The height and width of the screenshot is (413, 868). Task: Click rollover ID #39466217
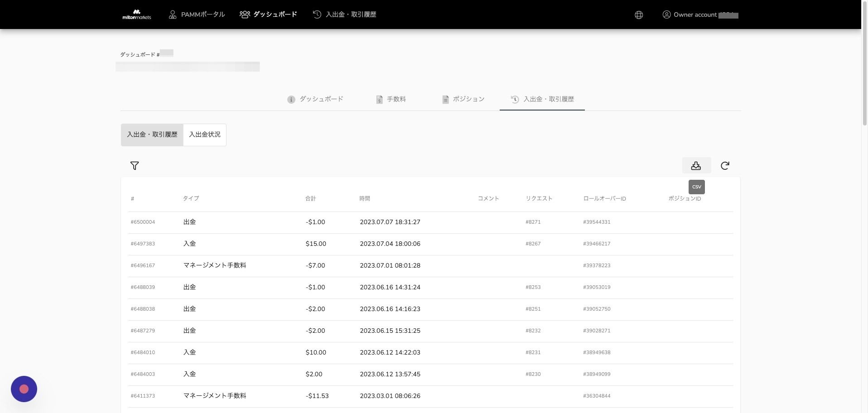coord(597,244)
